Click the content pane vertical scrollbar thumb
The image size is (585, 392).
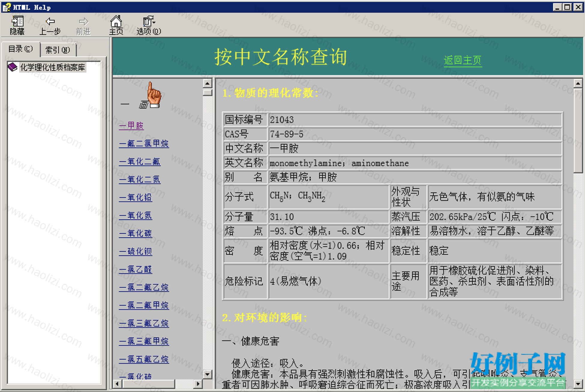(578, 130)
